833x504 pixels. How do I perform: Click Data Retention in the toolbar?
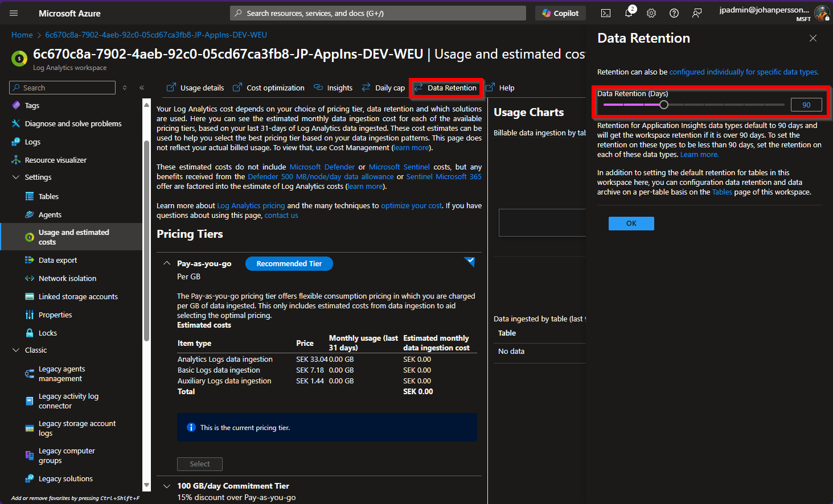(x=445, y=88)
